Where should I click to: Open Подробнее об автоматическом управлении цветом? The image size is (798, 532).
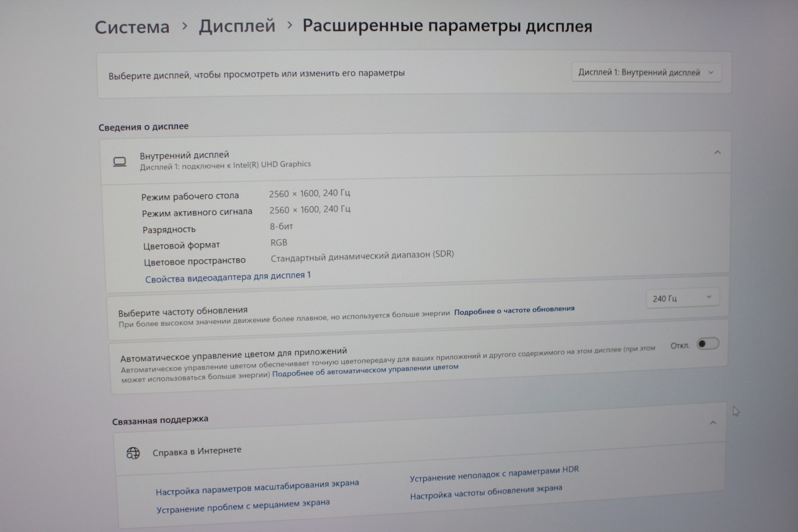tap(365, 370)
